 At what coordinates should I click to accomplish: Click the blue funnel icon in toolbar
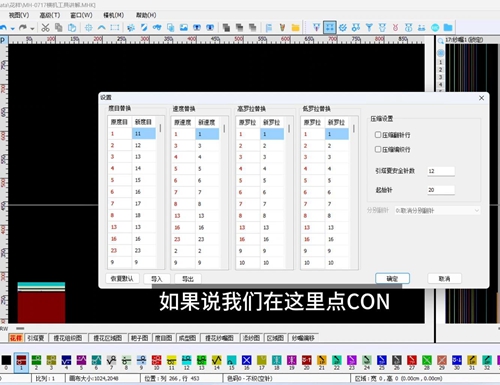click(369, 27)
